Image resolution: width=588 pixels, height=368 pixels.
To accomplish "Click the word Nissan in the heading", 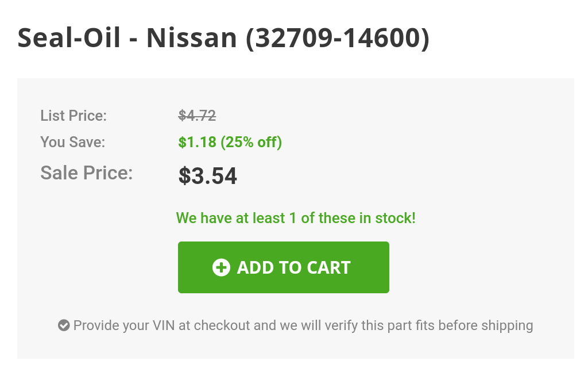I will (x=192, y=38).
